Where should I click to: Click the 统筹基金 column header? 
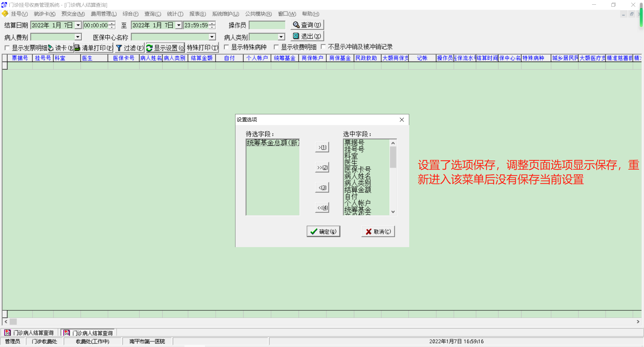[284, 58]
